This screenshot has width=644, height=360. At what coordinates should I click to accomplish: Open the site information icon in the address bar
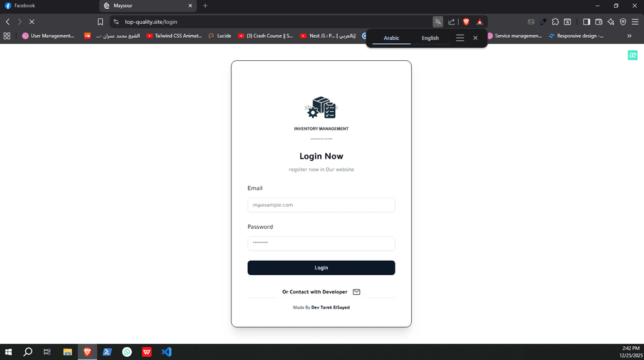116,22
